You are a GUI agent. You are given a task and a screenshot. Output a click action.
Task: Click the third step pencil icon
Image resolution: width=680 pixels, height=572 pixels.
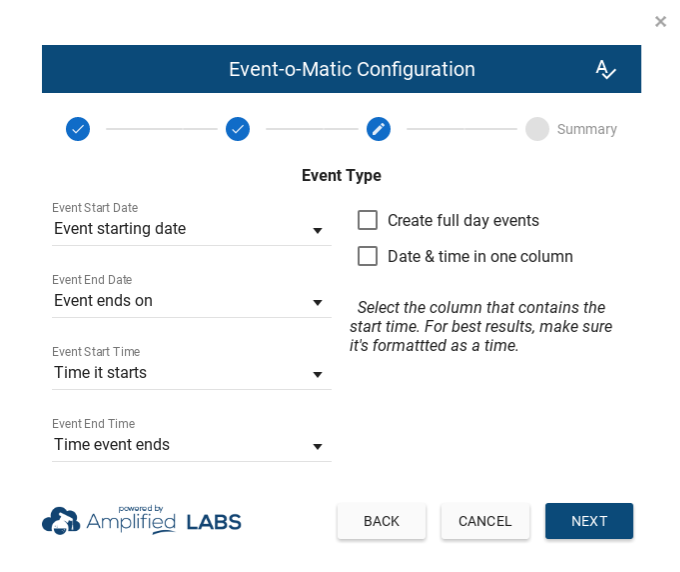coord(378,129)
